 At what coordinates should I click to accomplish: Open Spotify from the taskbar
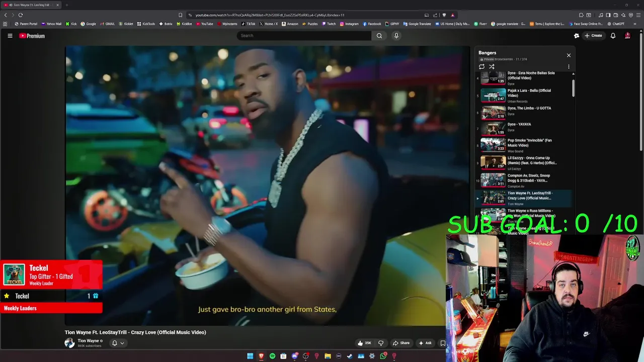pyautogui.click(x=272, y=356)
